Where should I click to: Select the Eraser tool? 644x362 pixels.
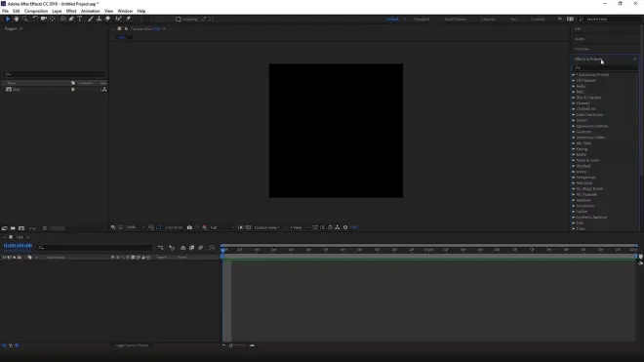[x=107, y=19]
